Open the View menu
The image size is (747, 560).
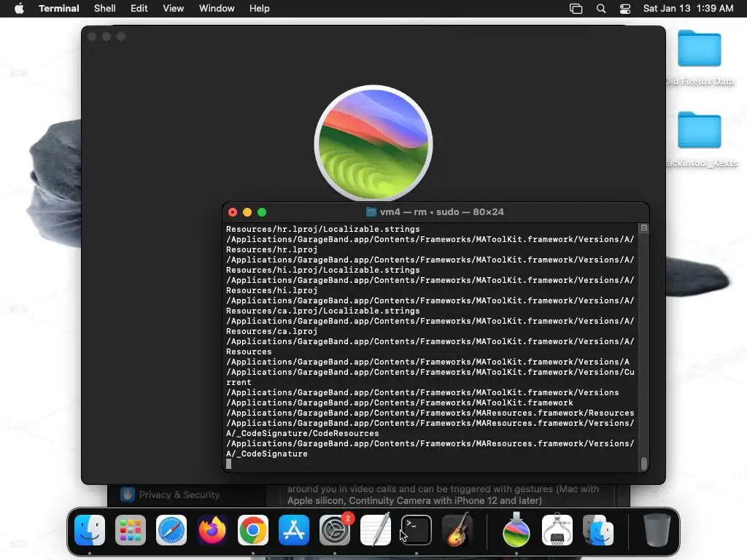[174, 9]
